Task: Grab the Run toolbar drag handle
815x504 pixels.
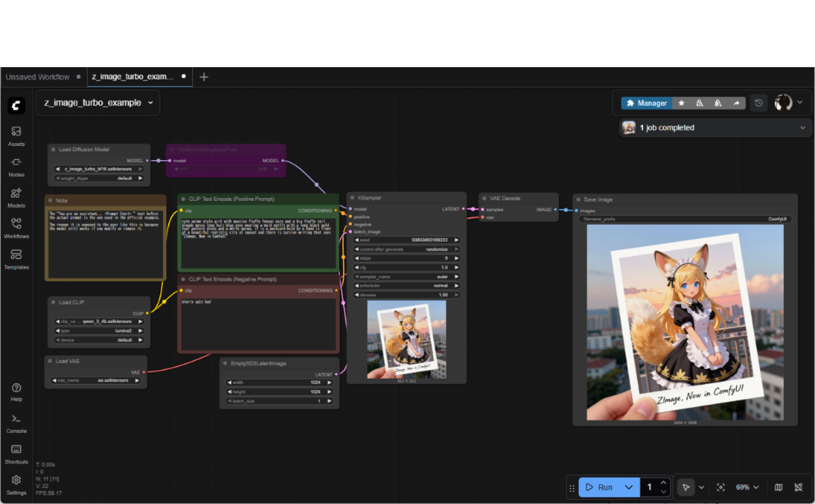Action: (x=572, y=487)
